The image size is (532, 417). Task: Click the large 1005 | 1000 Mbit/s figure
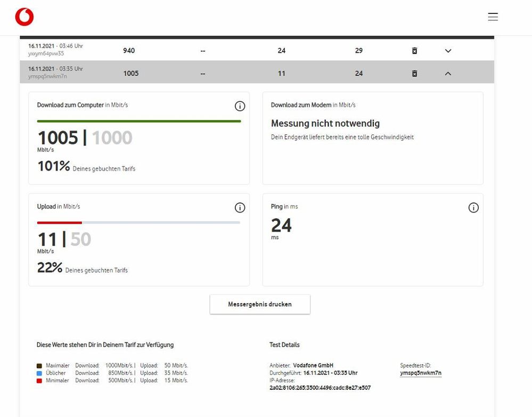(85, 138)
